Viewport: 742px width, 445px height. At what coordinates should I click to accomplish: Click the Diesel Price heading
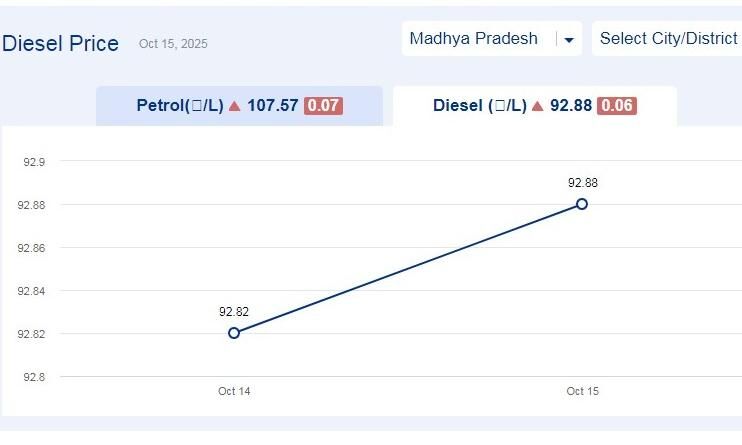61,44
